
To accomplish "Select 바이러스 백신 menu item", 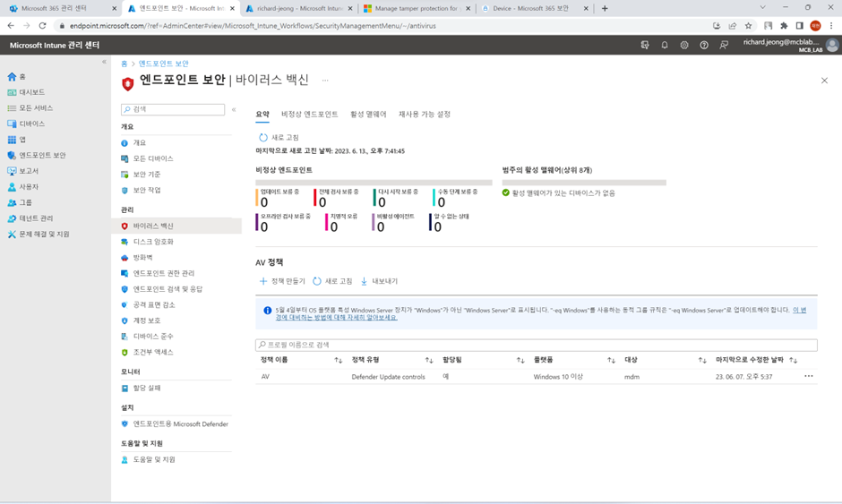I will click(176, 226).
